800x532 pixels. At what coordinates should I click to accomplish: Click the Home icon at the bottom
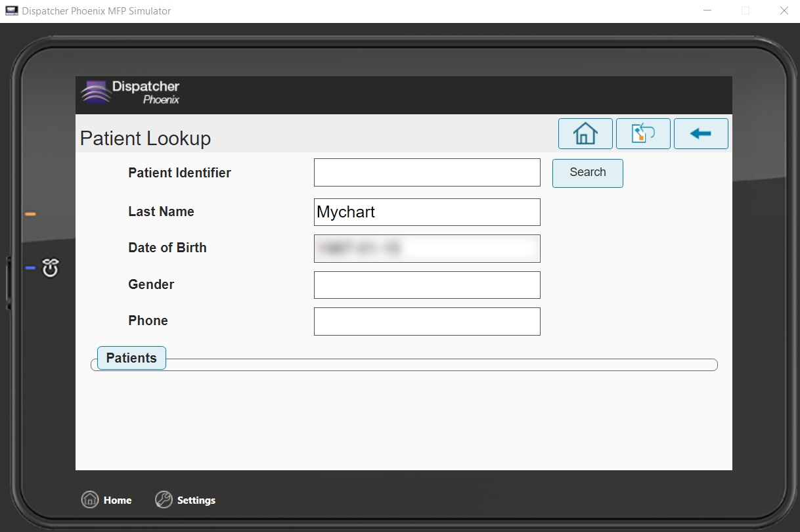[x=90, y=500]
